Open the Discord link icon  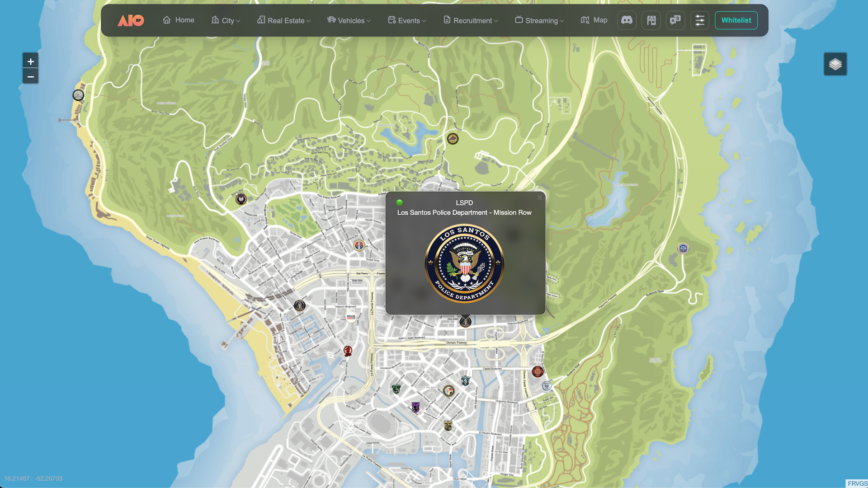click(627, 20)
